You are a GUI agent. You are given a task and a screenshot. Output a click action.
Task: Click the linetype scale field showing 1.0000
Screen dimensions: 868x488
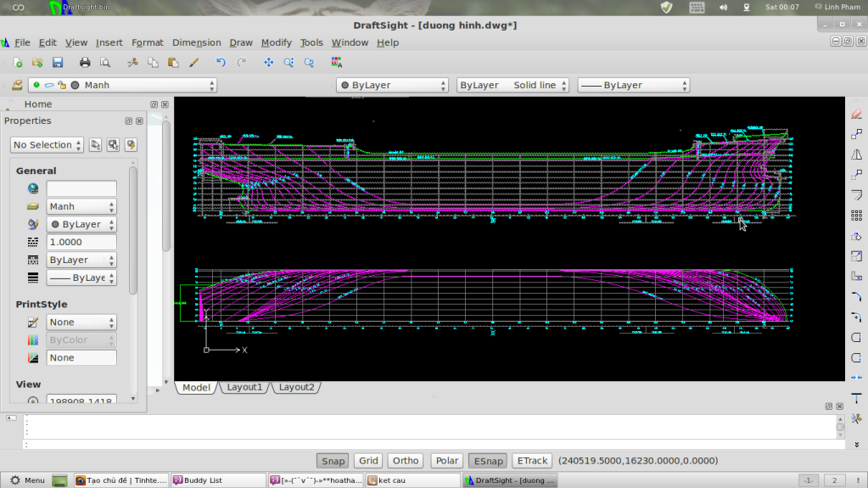click(81, 242)
